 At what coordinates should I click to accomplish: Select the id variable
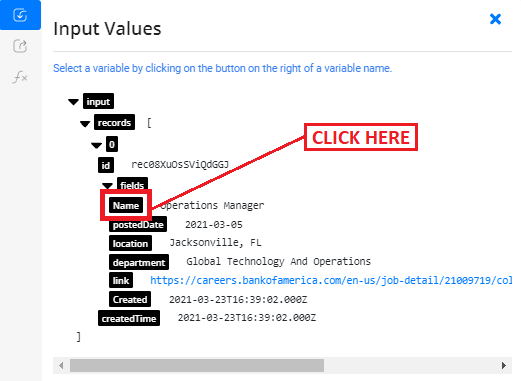pyautogui.click(x=106, y=165)
